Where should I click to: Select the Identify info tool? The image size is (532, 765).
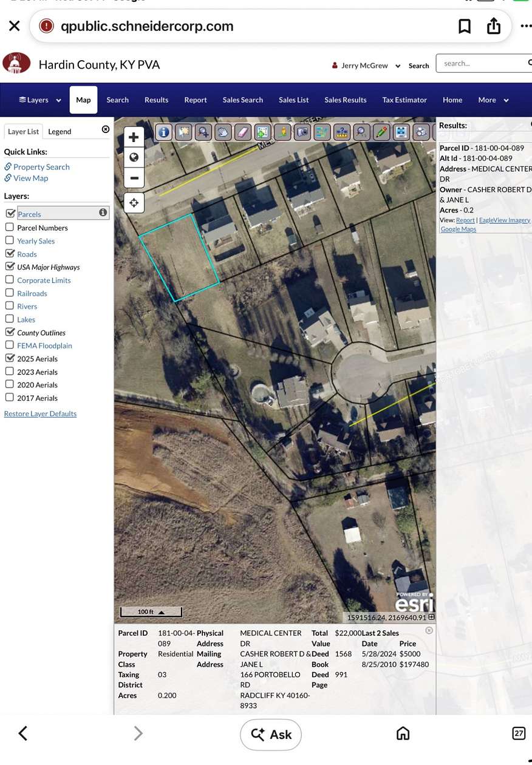tap(164, 132)
